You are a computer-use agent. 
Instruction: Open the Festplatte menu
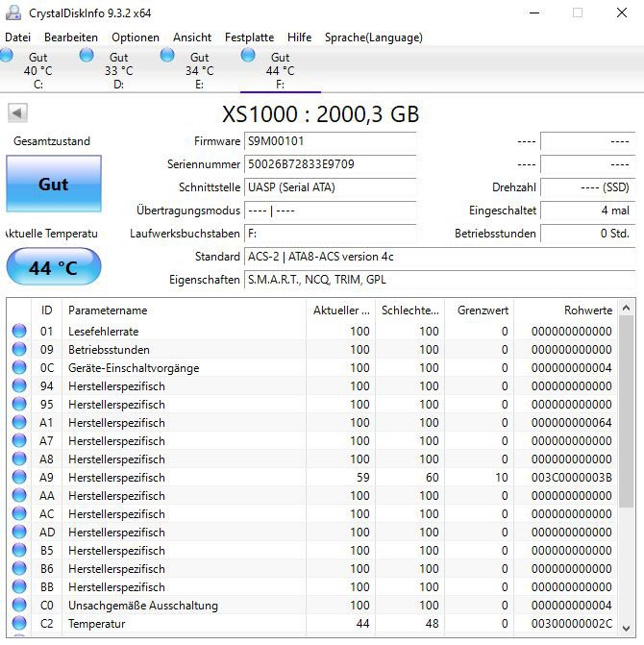tap(249, 37)
